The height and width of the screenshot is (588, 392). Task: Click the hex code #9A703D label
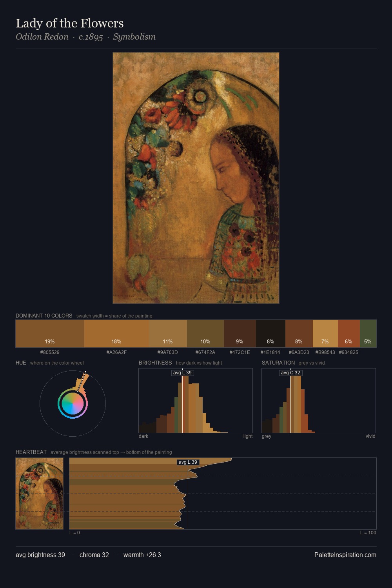click(x=168, y=352)
